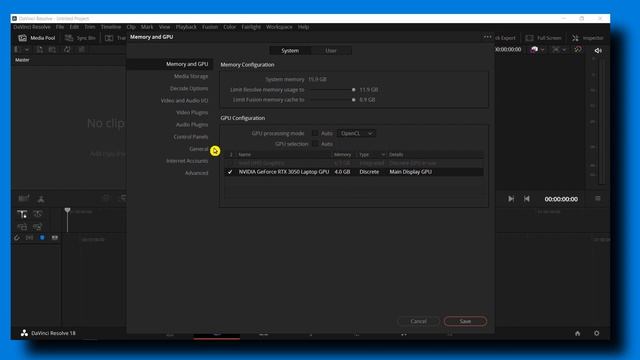The width and height of the screenshot is (640, 360).
Task: Open the Inspector panel
Action: tap(587, 38)
